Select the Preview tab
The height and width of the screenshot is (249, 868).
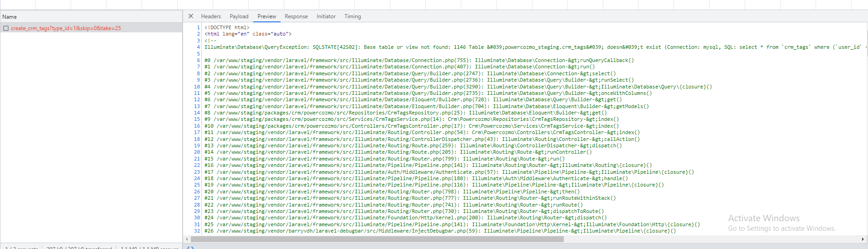coord(266,16)
